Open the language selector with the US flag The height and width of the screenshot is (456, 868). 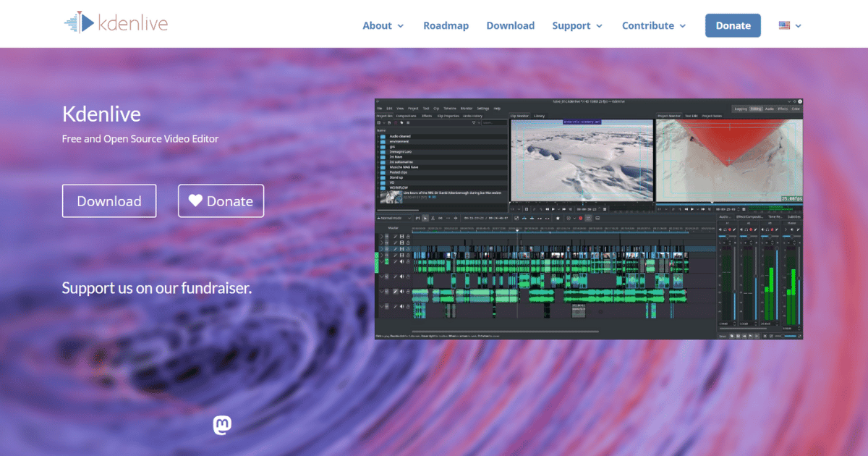pos(790,25)
